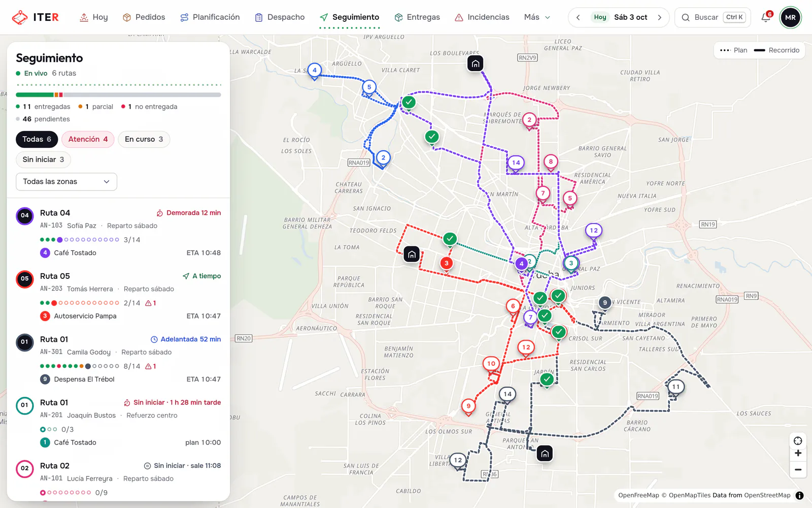
Task: Click the northern depot marker near Los Boulevares
Action: [475, 63]
